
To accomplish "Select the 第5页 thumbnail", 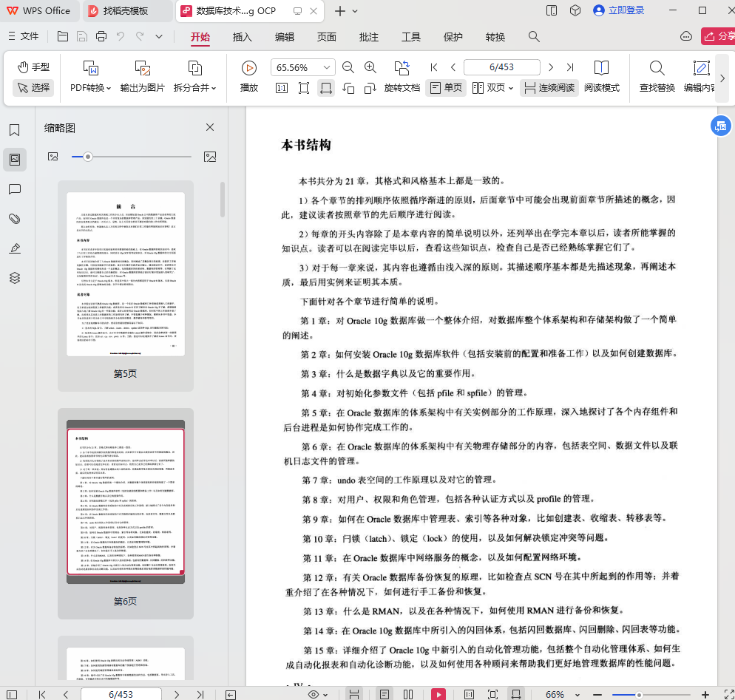I will 125,286.
